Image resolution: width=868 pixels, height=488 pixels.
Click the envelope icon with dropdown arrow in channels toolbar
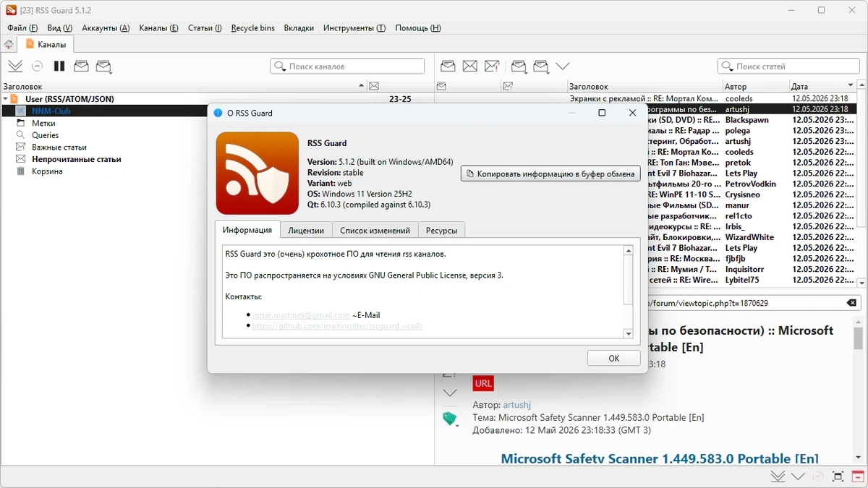click(x=104, y=67)
